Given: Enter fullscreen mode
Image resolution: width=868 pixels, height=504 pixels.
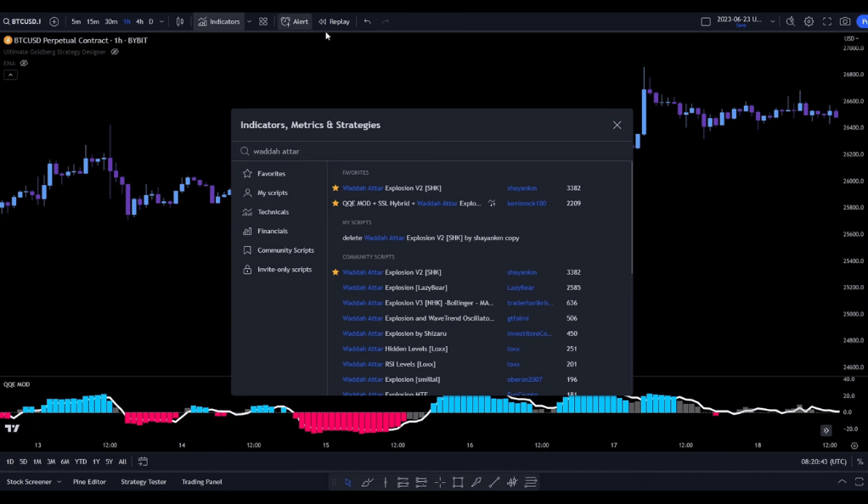Looking at the screenshot, I should (x=827, y=21).
